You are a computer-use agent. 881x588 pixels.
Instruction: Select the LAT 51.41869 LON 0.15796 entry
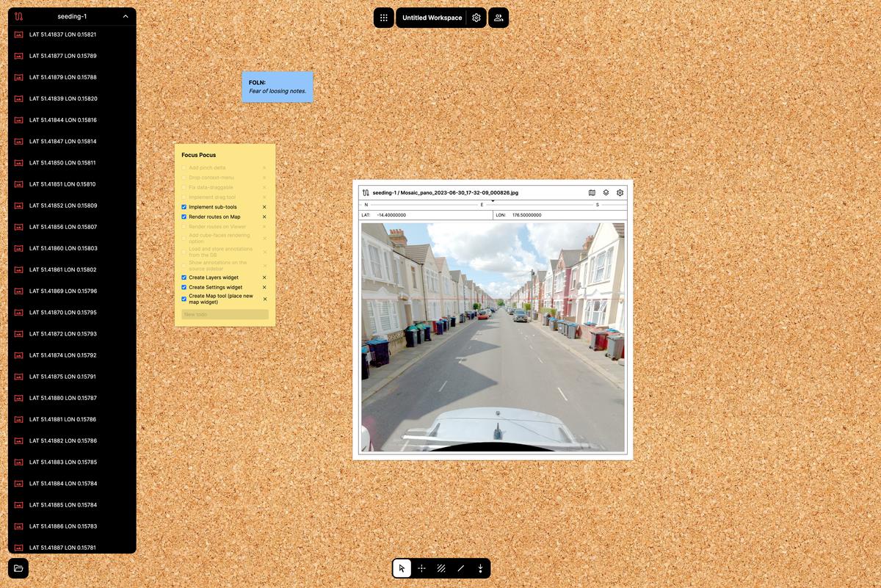pos(62,291)
